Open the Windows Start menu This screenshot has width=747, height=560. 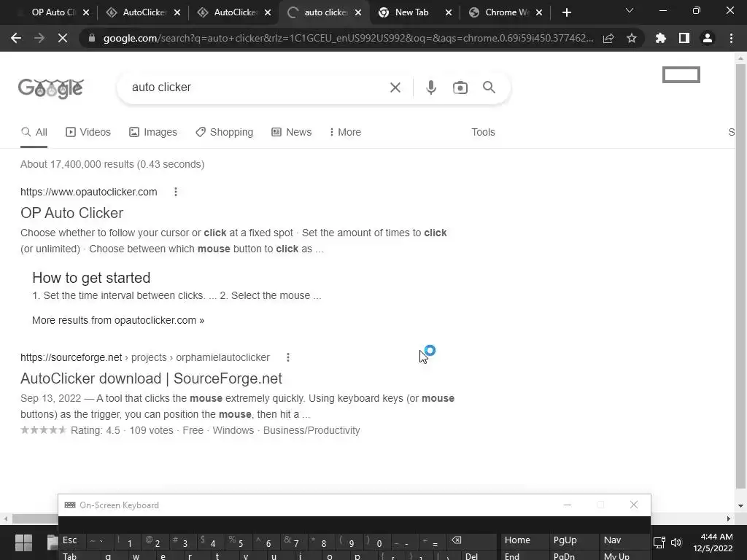click(23, 542)
